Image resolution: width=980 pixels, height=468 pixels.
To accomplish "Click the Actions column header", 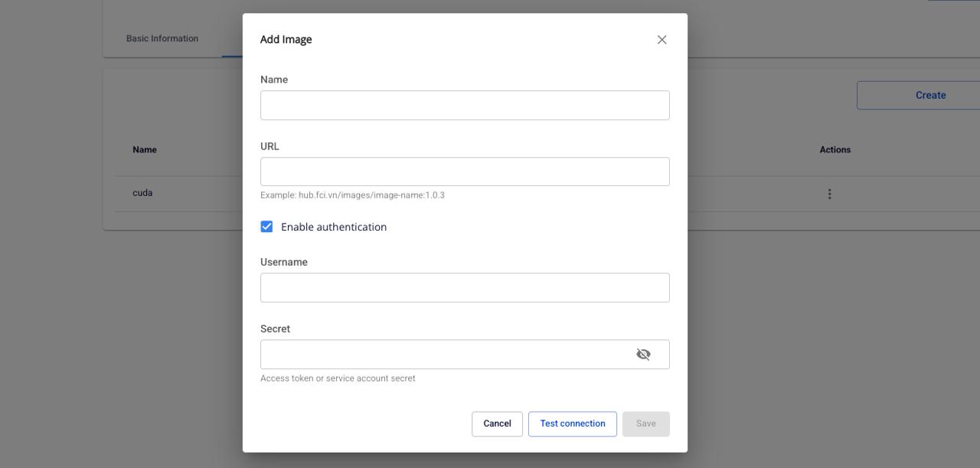I will [x=835, y=149].
